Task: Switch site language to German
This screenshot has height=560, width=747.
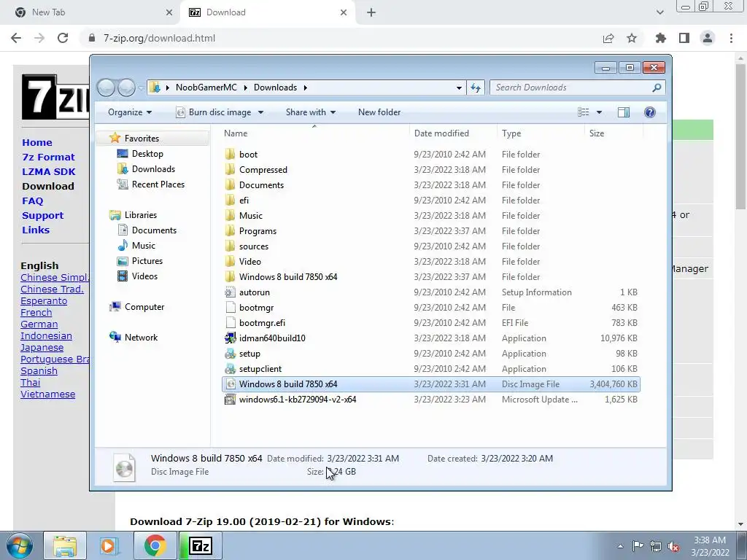Action: [39, 324]
